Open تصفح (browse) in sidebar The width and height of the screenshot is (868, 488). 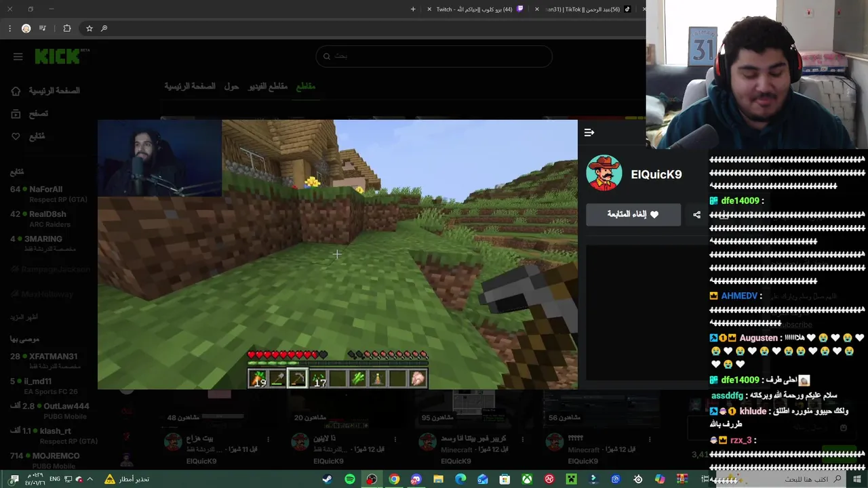29,114
